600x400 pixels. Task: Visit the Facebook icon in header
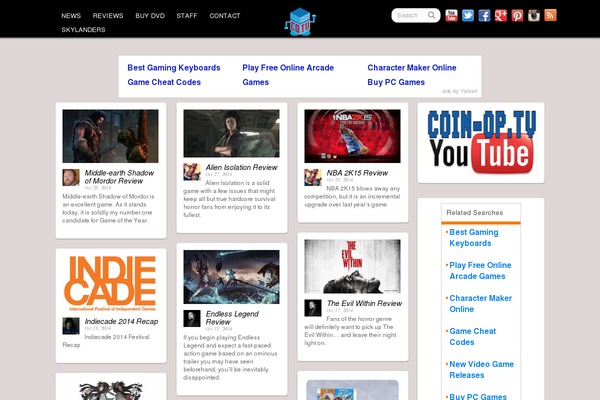coord(484,16)
